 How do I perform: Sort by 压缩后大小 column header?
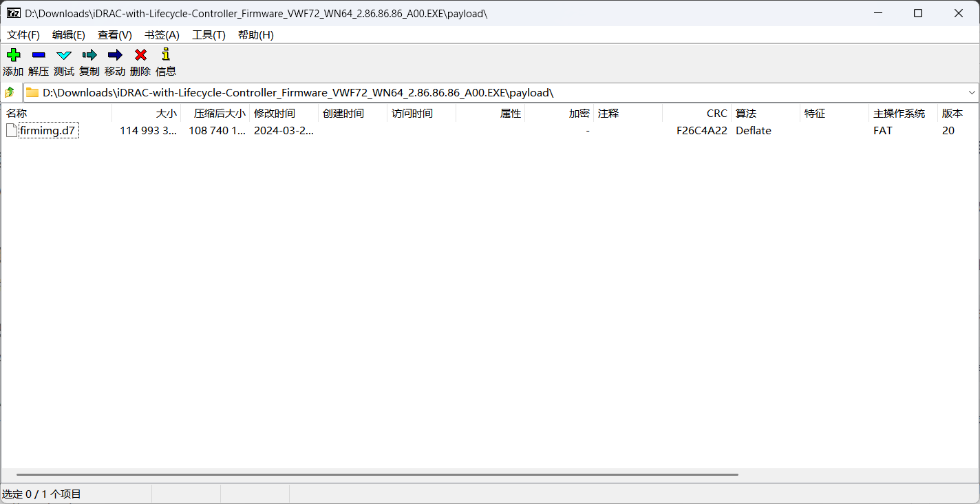tap(215, 114)
